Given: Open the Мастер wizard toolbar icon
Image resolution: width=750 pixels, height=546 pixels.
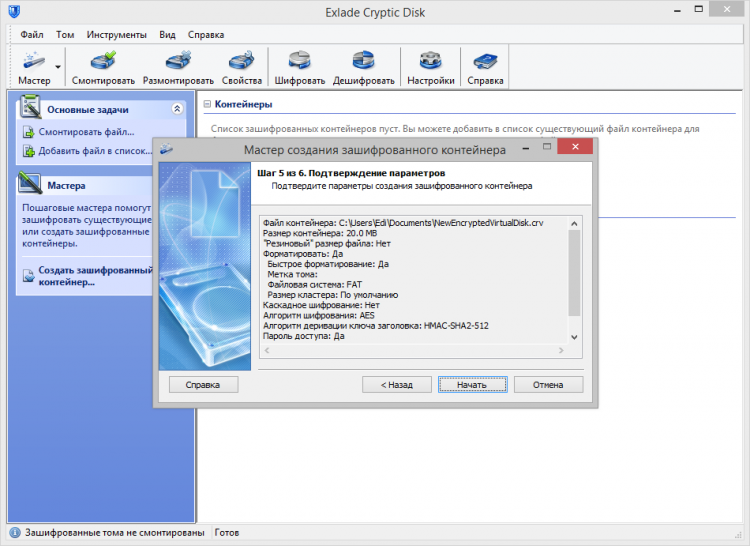Looking at the screenshot, I should [33, 67].
